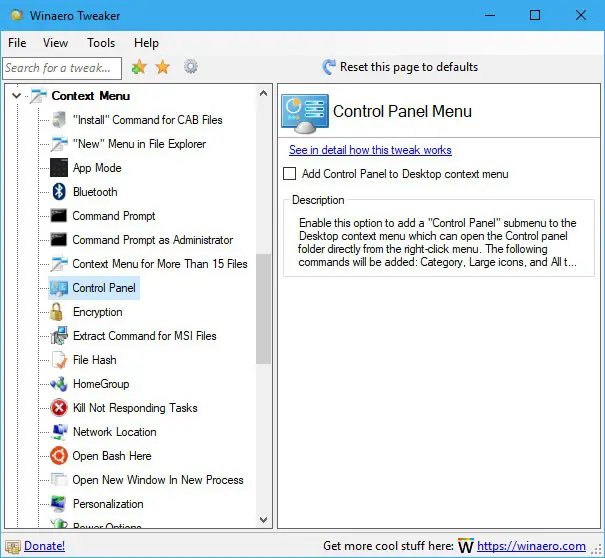605x558 pixels.
Task: Click the Winaero Tweaker title bar app icon
Action: pyautogui.click(x=17, y=15)
